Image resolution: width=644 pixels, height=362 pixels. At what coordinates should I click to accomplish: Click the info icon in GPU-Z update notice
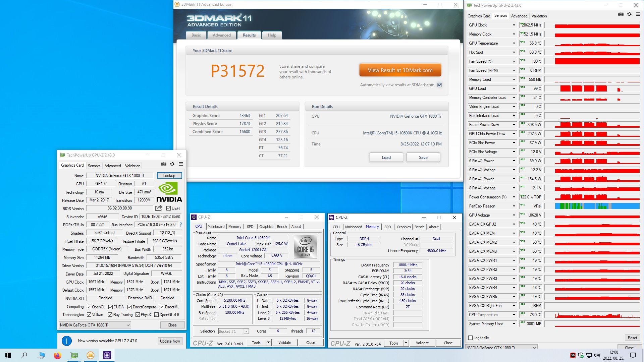coord(67,341)
